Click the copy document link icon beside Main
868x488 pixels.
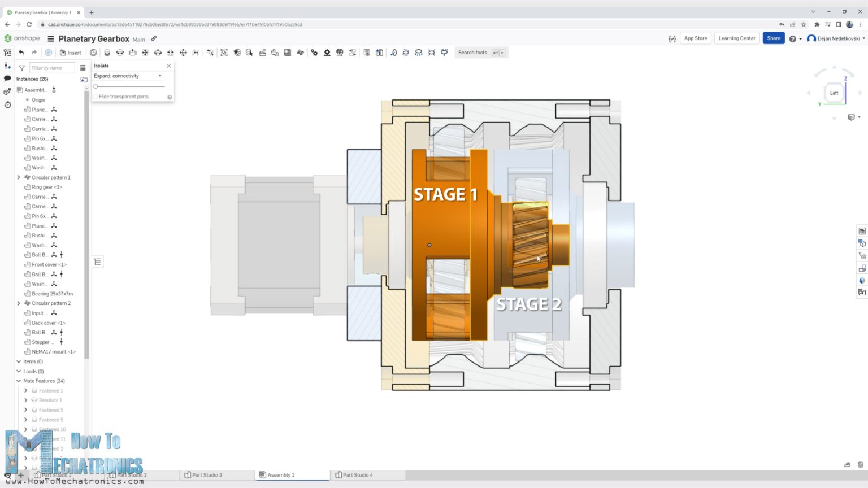(154, 38)
